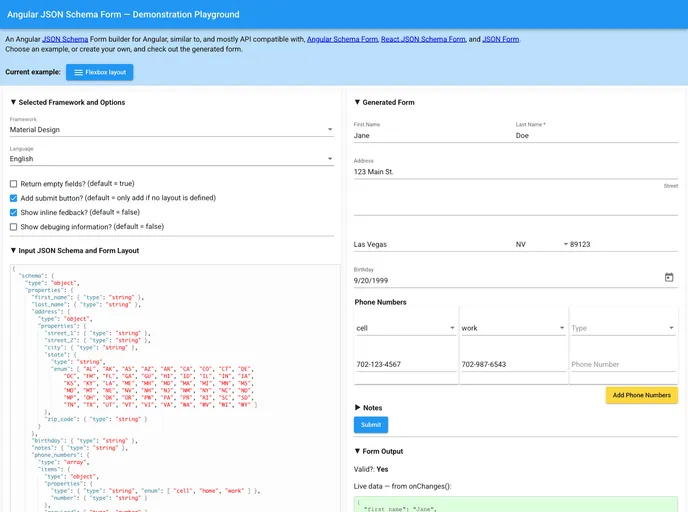Click the Submit button

coord(371,425)
